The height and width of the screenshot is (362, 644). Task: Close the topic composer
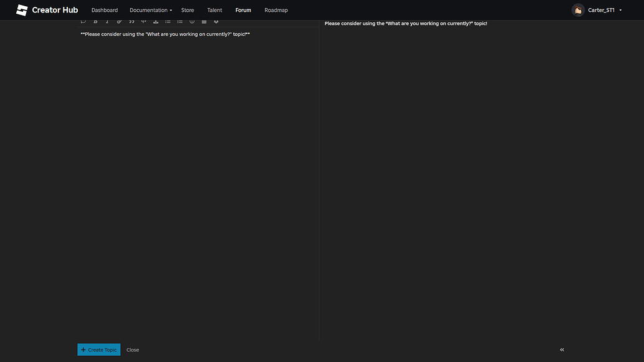(x=133, y=349)
